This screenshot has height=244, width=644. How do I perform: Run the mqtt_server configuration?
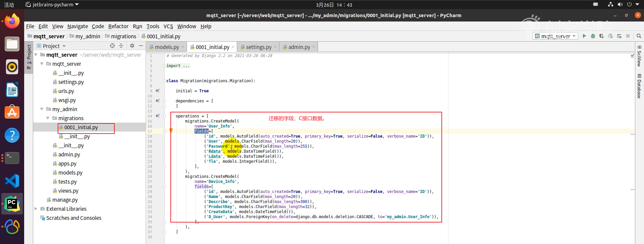584,36
